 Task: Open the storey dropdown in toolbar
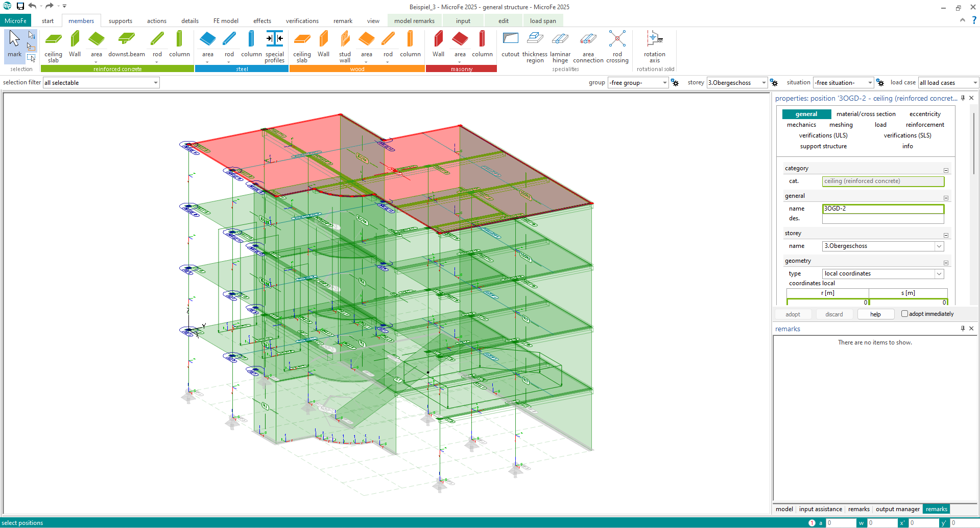[763, 83]
